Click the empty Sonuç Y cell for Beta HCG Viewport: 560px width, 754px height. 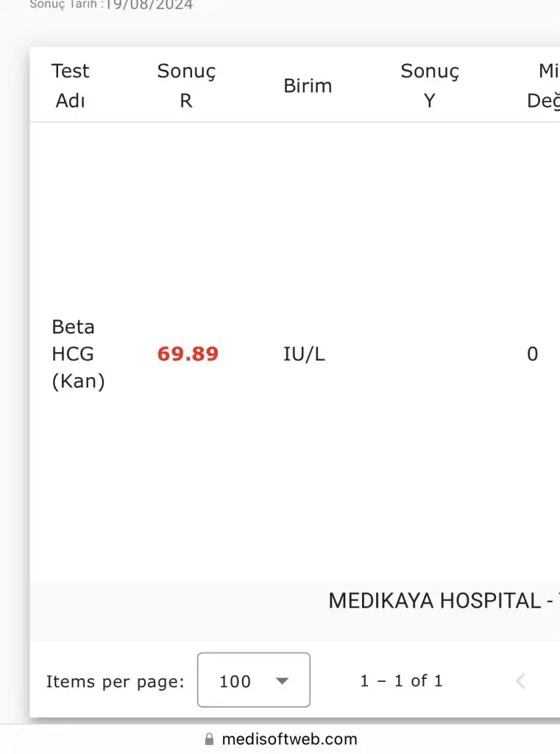430,354
